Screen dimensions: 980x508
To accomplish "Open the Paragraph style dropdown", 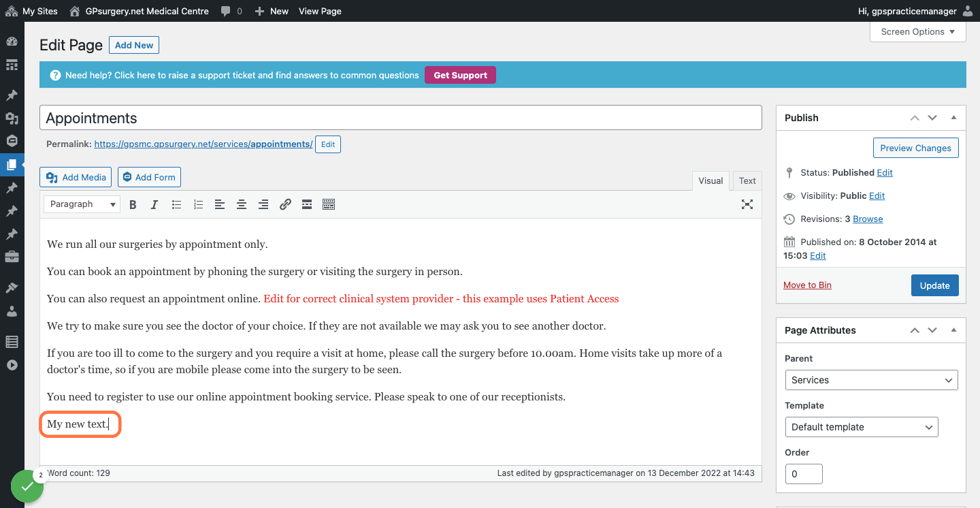I will pos(81,204).
